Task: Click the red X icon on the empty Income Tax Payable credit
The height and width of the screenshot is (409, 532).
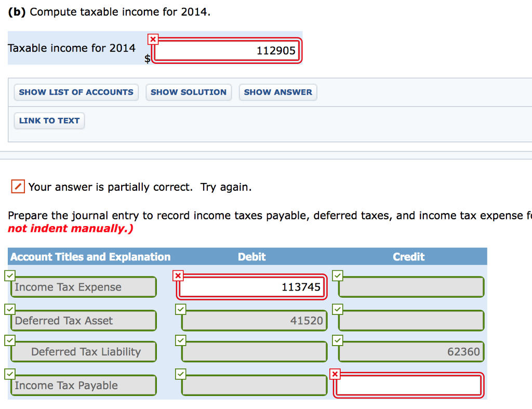Action: tap(336, 374)
